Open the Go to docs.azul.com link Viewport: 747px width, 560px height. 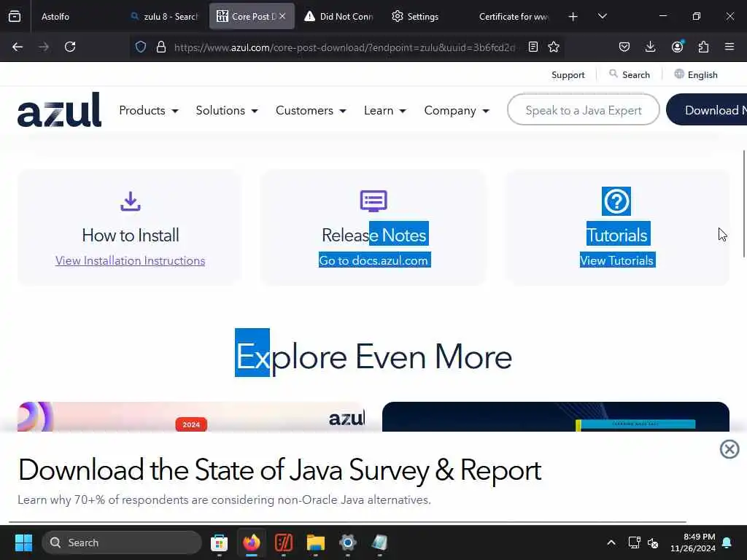[373, 260]
